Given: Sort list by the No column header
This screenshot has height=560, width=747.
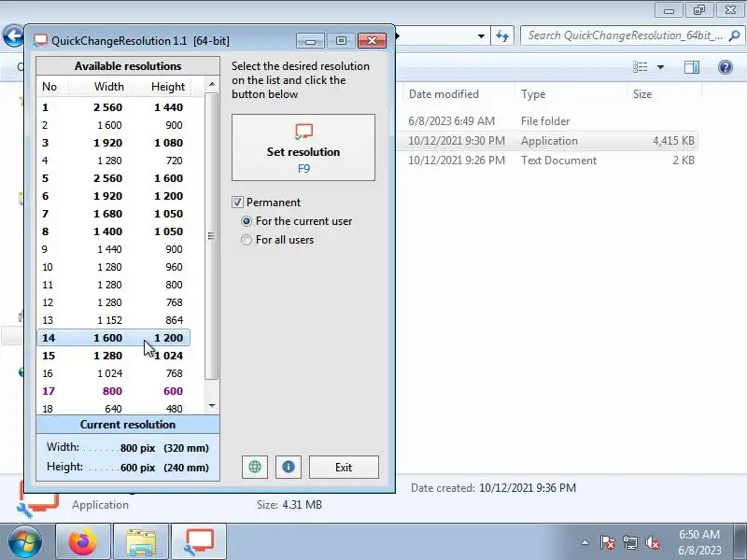Looking at the screenshot, I should [52, 87].
